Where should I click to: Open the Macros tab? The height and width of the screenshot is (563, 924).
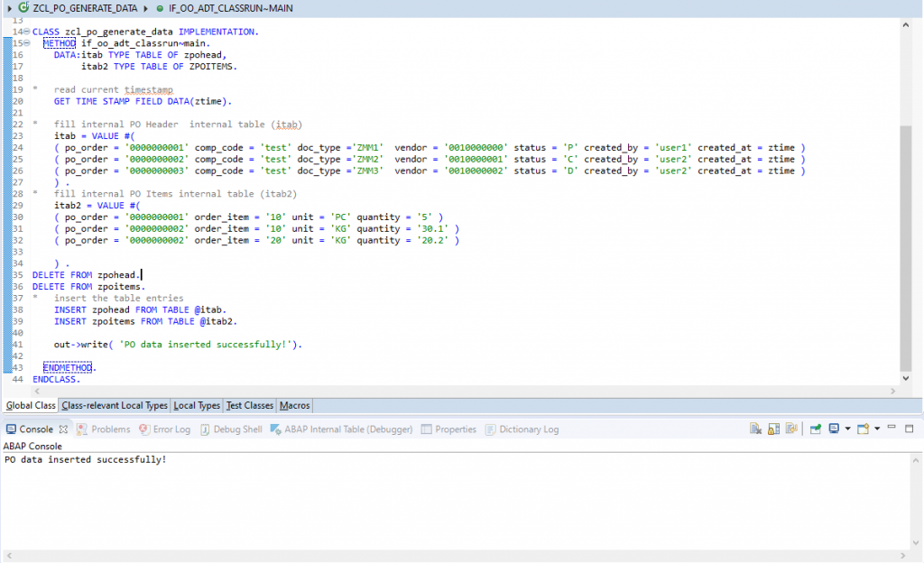click(295, 405)
